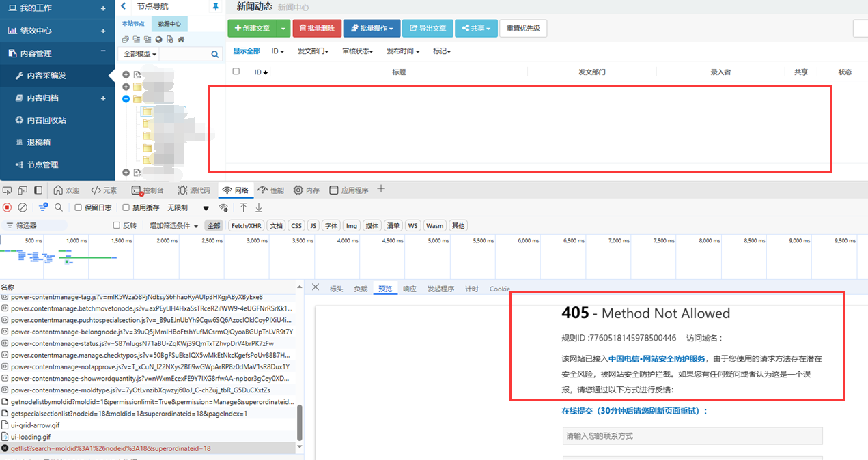
Task: Click the import HAR upload arrow
Action: pyautogui.click(x=244, y=207)
